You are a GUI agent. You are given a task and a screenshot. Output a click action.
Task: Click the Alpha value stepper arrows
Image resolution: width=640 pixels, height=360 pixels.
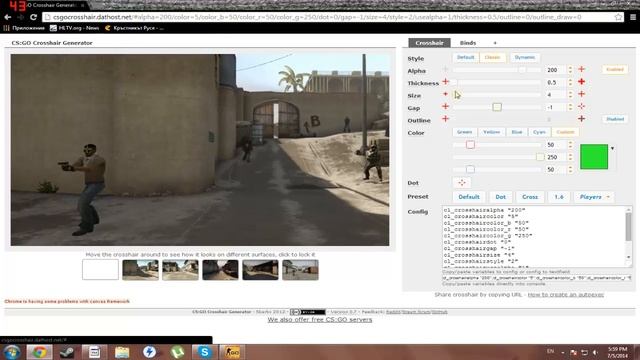coord(570,70)
